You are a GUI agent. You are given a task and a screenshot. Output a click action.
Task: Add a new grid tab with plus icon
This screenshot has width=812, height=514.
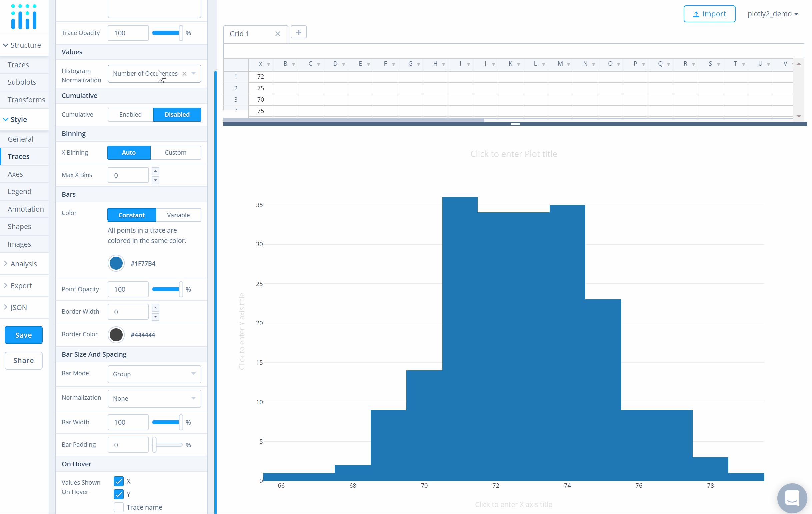point(298,32)
